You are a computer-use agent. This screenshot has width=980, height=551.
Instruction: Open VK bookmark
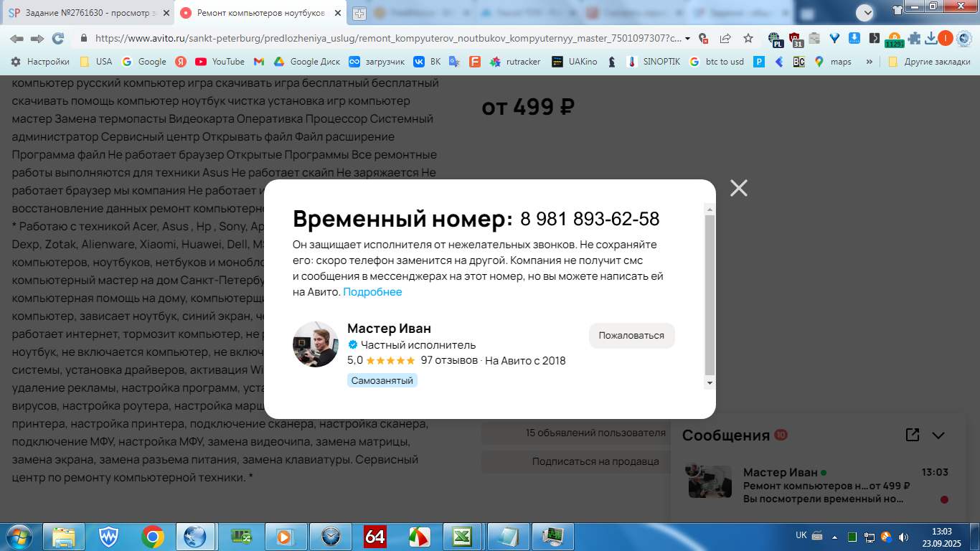pyautogui.click(x=428, y=62)
